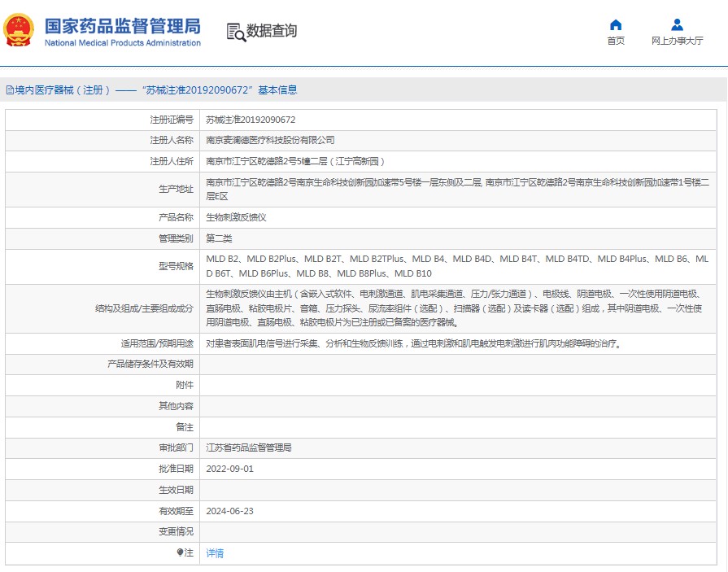
Task: Open the 详情 link
Action: [x=215, y=553]
